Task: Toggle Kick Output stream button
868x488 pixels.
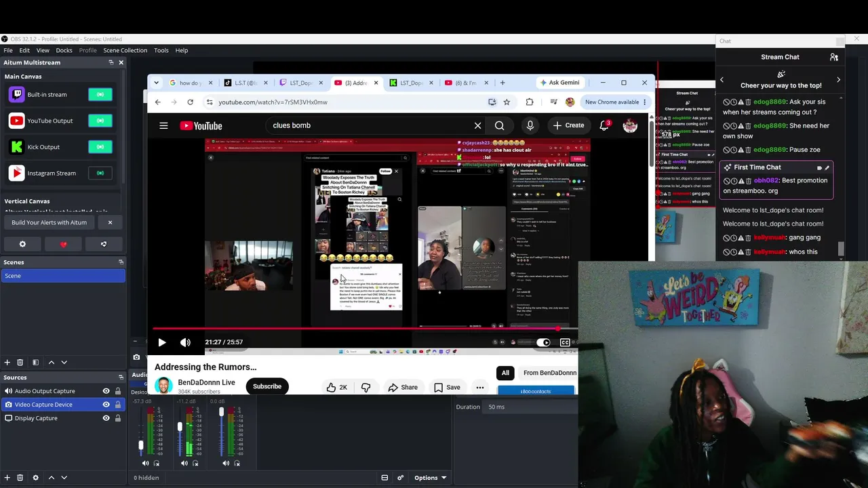Action: 100,146
